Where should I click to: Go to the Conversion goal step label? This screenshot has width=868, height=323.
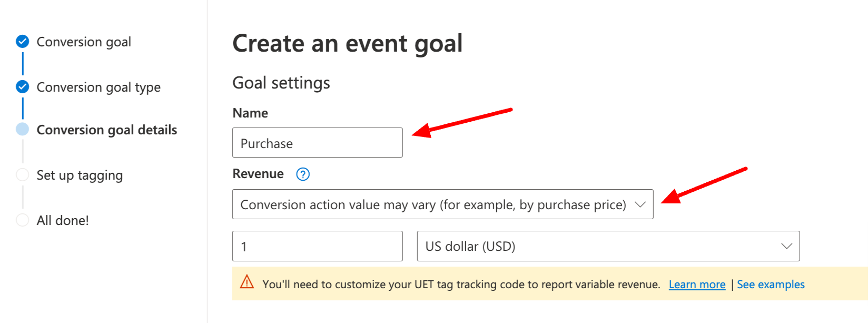pyautogui.click(x=84, y=42)
